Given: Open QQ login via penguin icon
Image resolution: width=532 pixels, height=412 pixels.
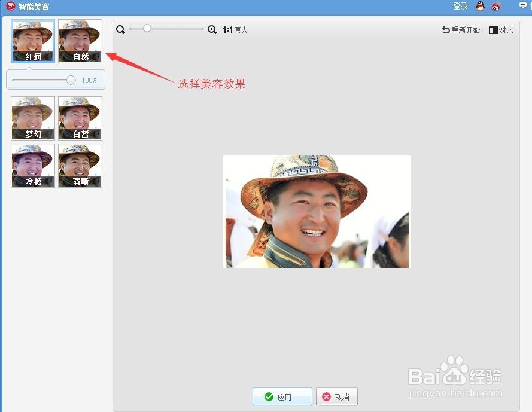Looking at the screenshot, I should click(x=481, y=6).
